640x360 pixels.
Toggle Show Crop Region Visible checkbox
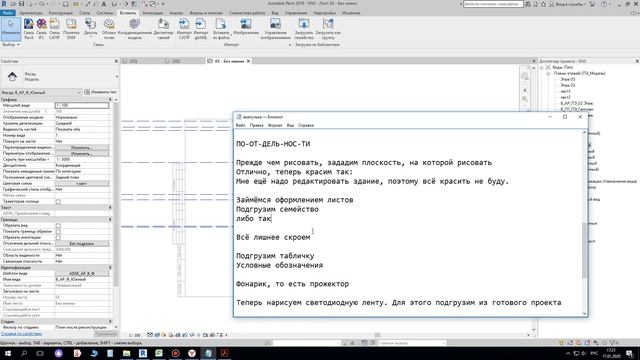58,231
